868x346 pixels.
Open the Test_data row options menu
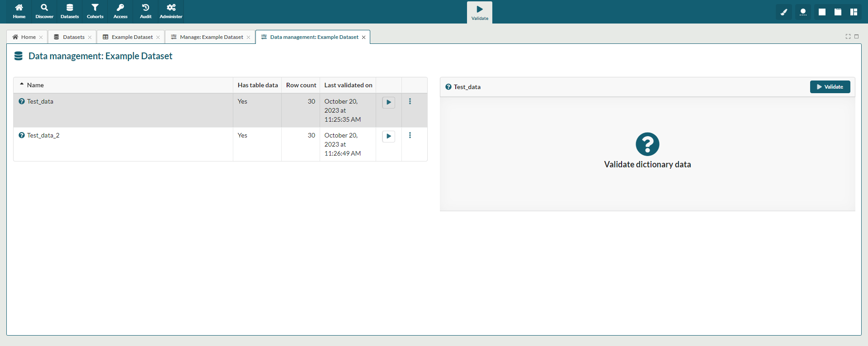(410, 102)
